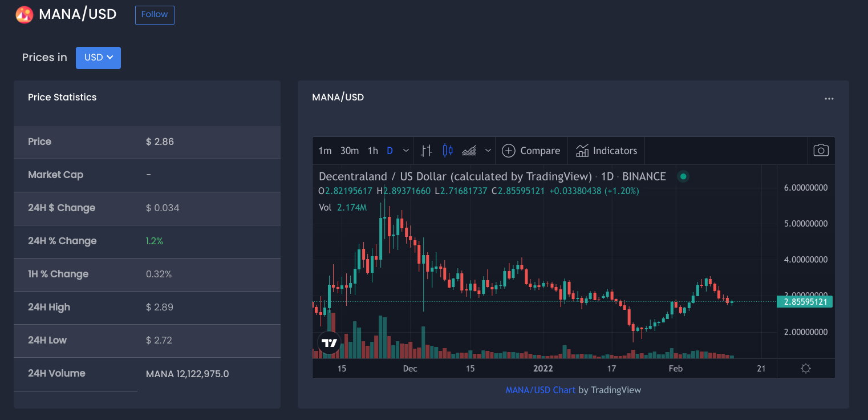This screenshot has width=868, height=420.
Task: Open the chart panel three-dots menu
Action: click(x=829, y=99)
